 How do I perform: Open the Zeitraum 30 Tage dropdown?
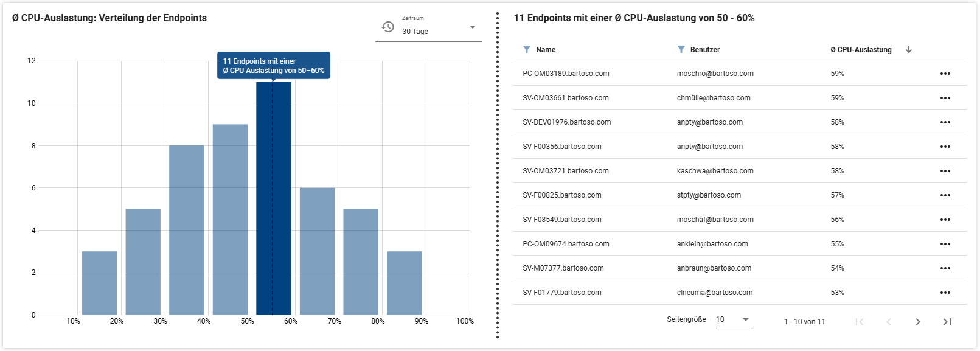click(x=472, y=27)
